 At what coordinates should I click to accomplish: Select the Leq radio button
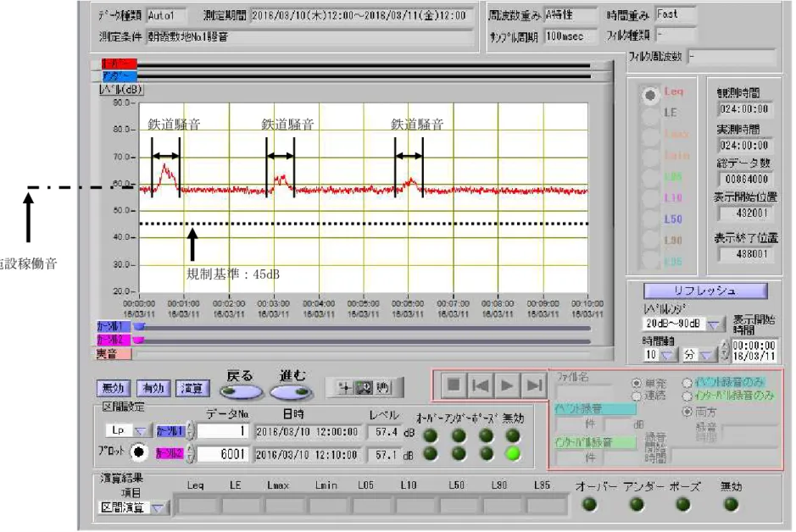tap(649, 95)
